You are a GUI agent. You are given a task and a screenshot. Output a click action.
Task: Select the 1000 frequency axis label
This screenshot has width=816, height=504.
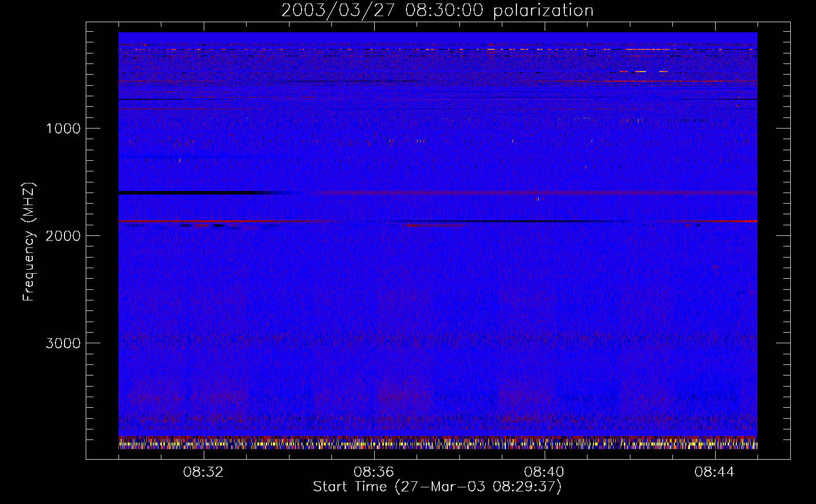pyautogui.click(x=63, y=129)
